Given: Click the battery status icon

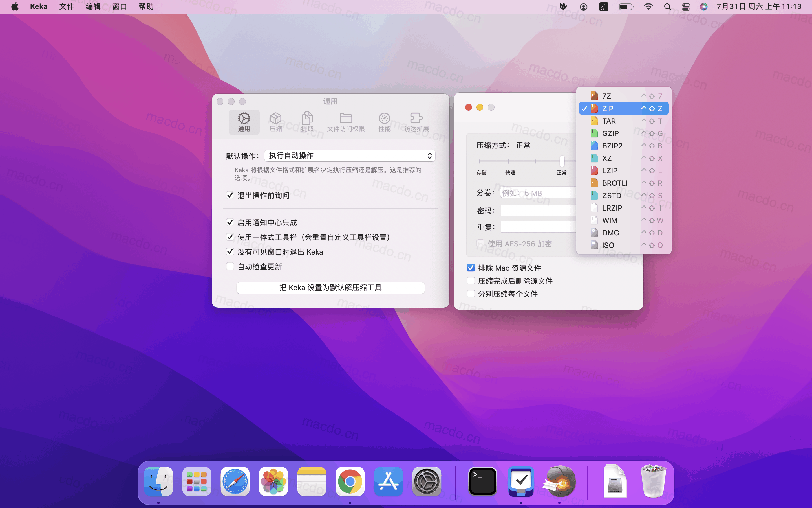Looking at the screenshot, I should point(626,7).
